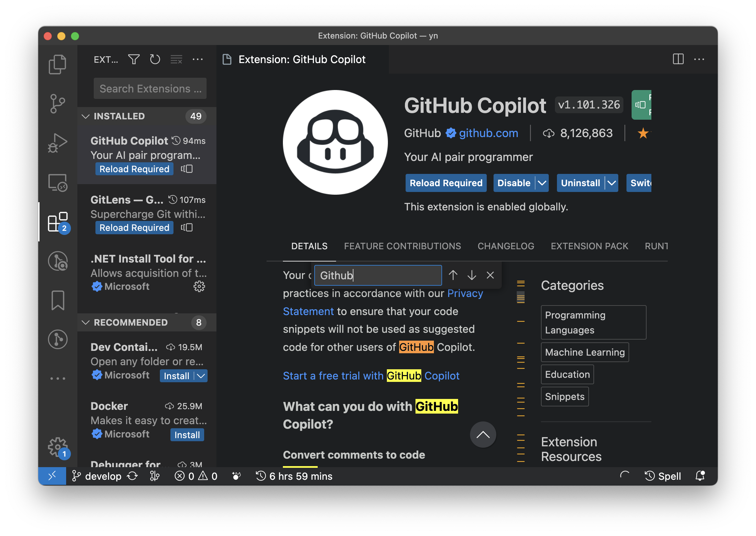This screenshot has width=756, height=536.
Task: Click the Reload Required button in header
Action: pos(445,183)
